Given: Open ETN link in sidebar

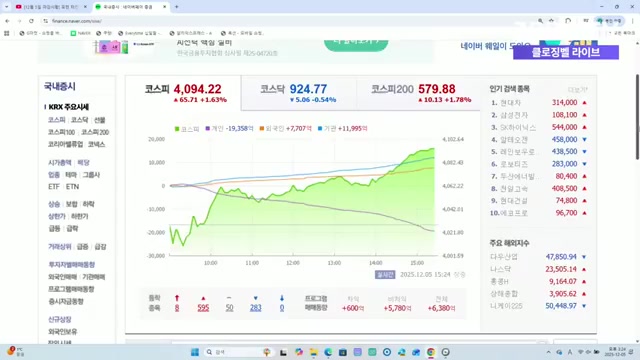Looking at the screenshot, I should pos(72,187).
